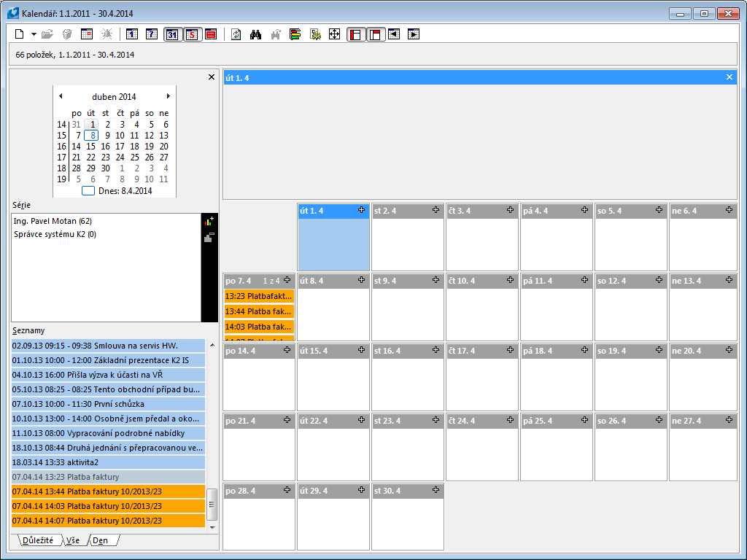Open the '13:23 Platbafakt...' event on po 7. 4
Viewport: 747px width, 560px height.
[x=259, y=296]
